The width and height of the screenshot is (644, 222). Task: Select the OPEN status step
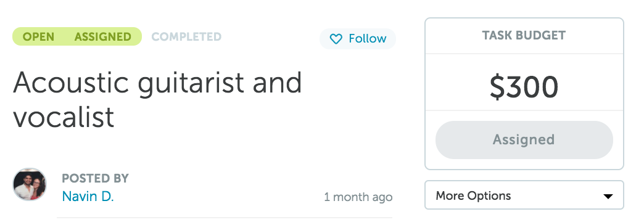tap(38, 36)
